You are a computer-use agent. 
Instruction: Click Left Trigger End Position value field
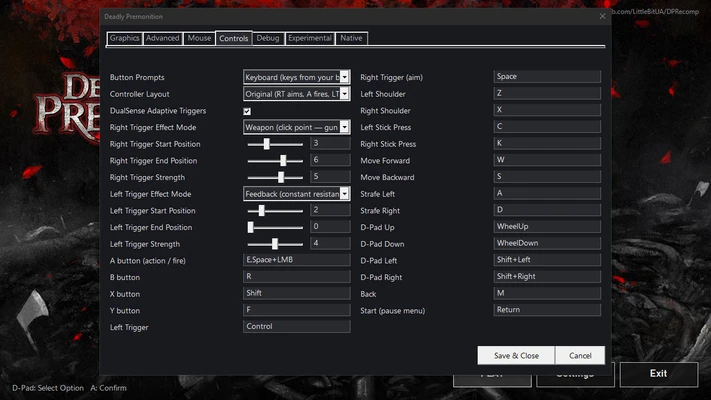pos(330,226)
